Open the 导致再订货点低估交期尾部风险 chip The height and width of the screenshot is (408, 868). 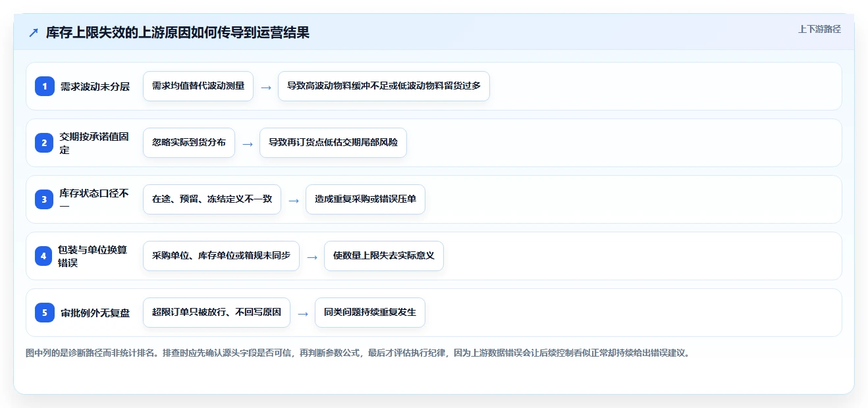pyautogui.click(x=333, y=143)
